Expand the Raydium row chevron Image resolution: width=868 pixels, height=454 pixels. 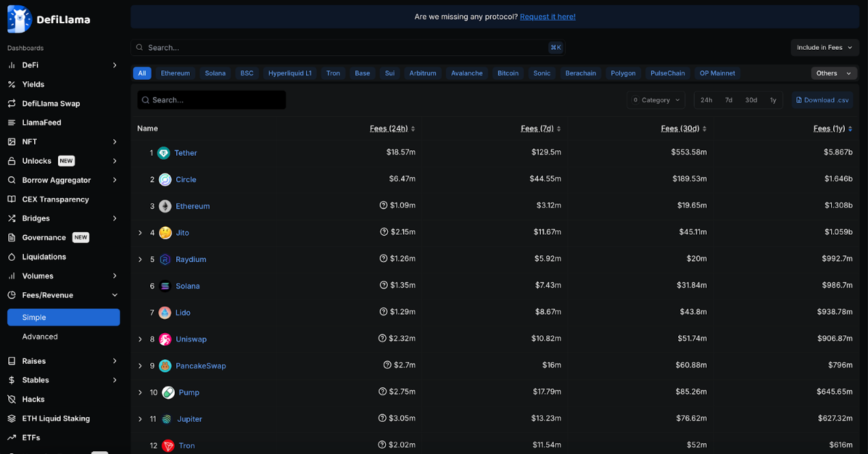coord(141,259)
